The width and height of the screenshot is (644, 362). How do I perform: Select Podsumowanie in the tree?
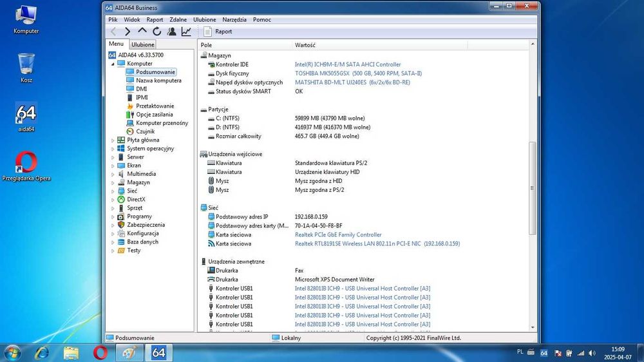pyautogui.click(x=156, y=72)
